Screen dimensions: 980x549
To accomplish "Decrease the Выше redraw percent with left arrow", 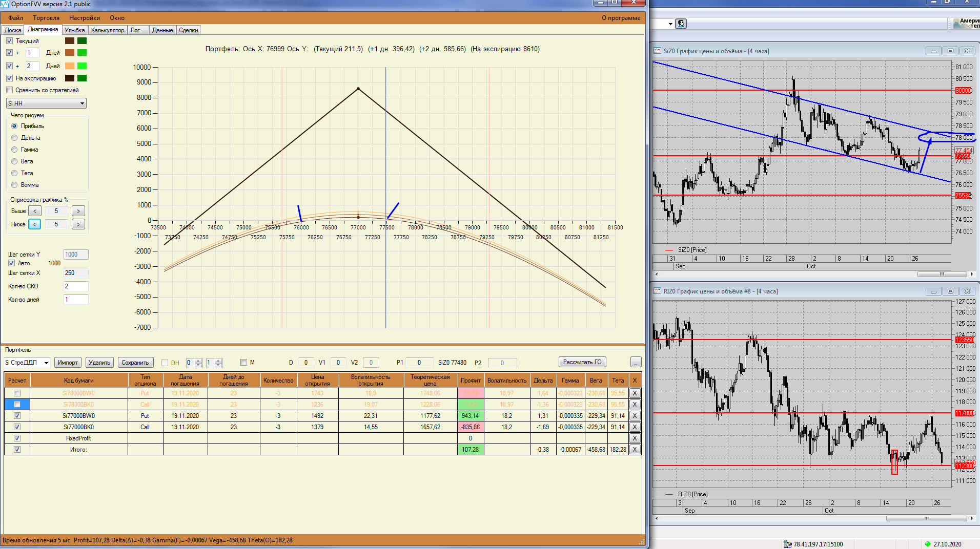I will pyautogui.click(x=35, y=211).
